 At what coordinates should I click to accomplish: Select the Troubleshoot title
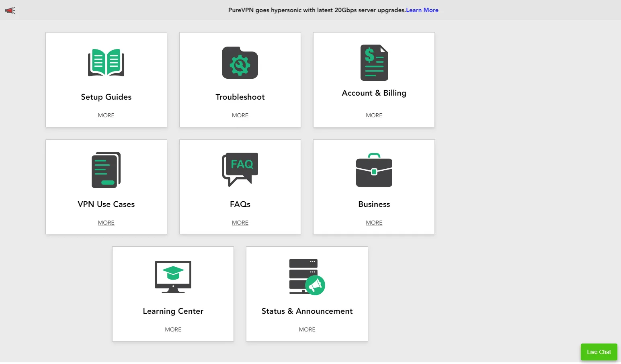point(240,97)
